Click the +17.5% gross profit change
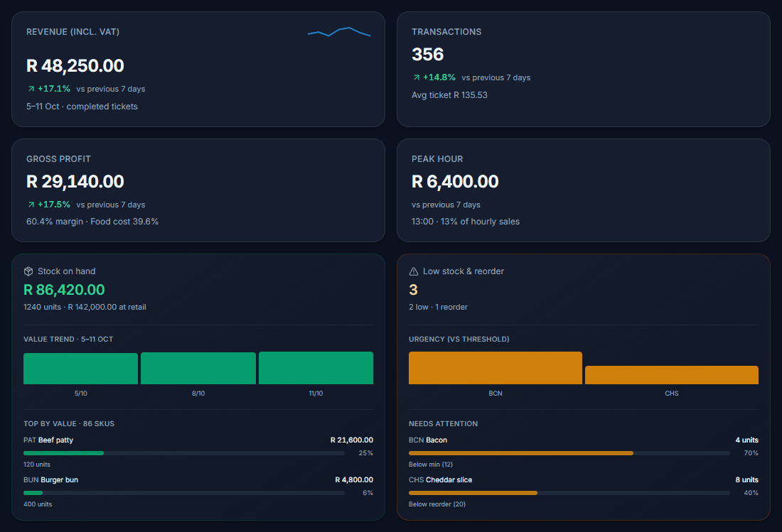The image size is (782, 532). point(54,205)
